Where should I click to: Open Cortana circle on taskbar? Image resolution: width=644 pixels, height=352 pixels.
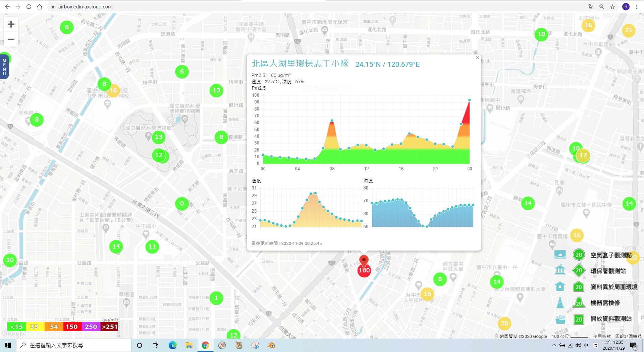[x=140, y=345]
